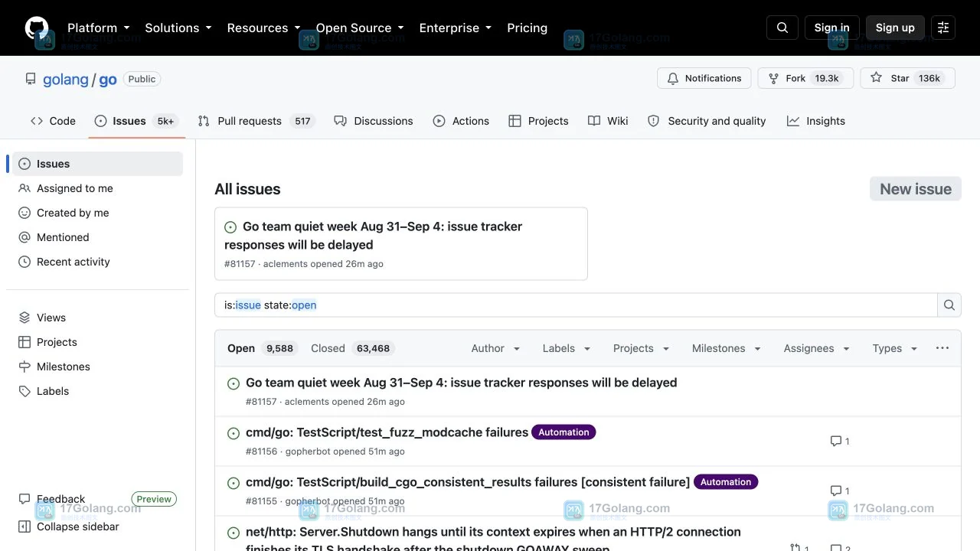
Task: Open Labels in sidebar
Action: click(97, 391)
